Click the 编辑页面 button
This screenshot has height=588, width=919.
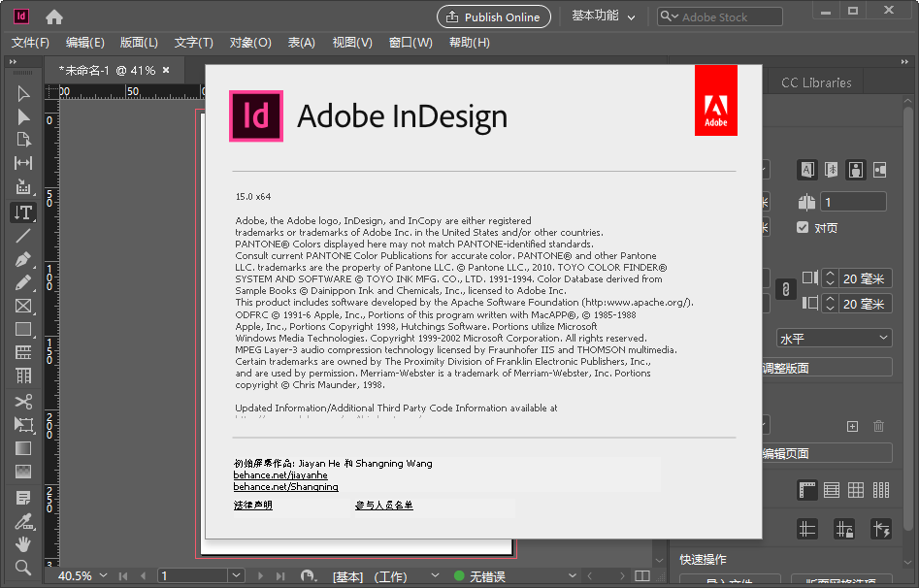pos(833,453)
